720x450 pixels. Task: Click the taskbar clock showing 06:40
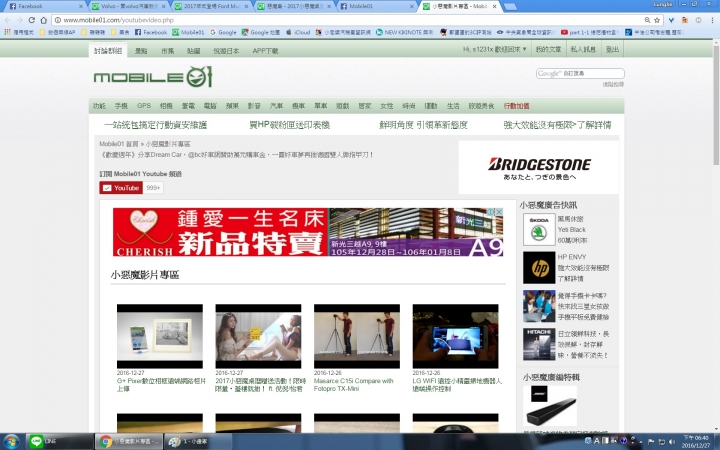click(x=696, y=442)
